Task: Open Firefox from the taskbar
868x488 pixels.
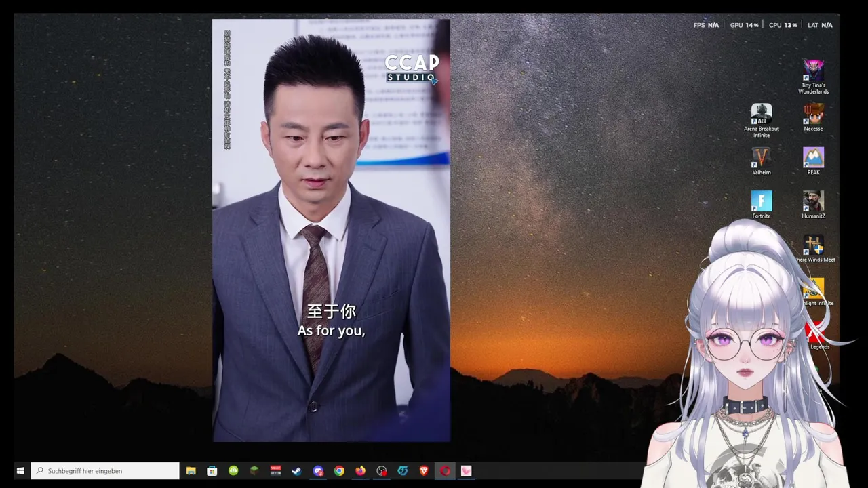Action: 360,470
